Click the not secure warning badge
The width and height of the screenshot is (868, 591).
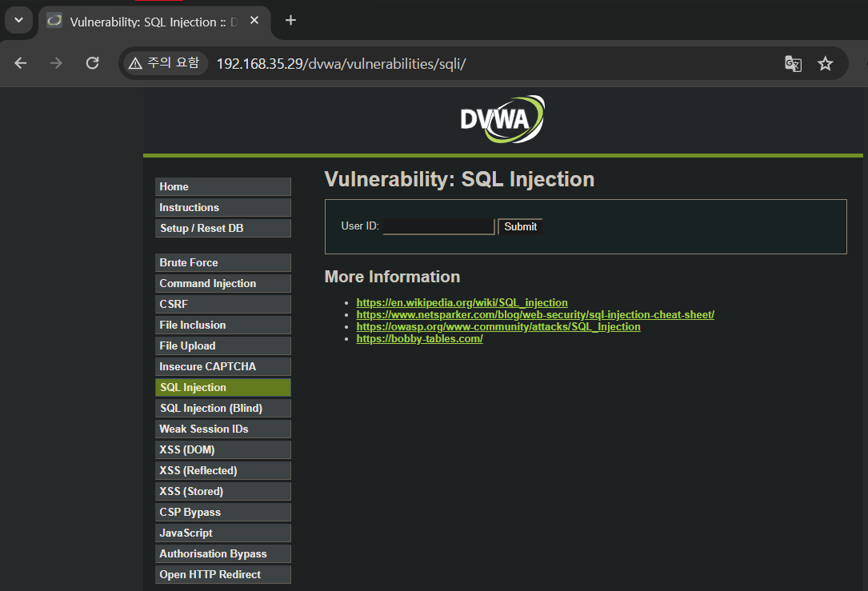(165, 63)
